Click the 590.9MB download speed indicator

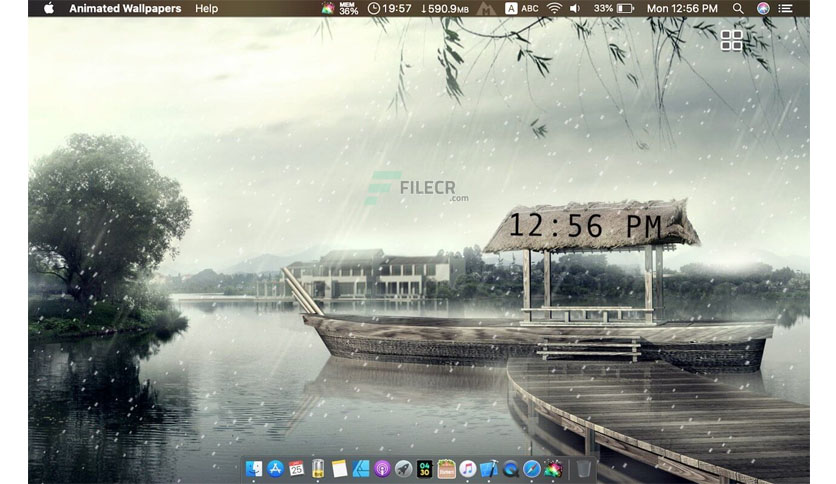pos(445,9)
